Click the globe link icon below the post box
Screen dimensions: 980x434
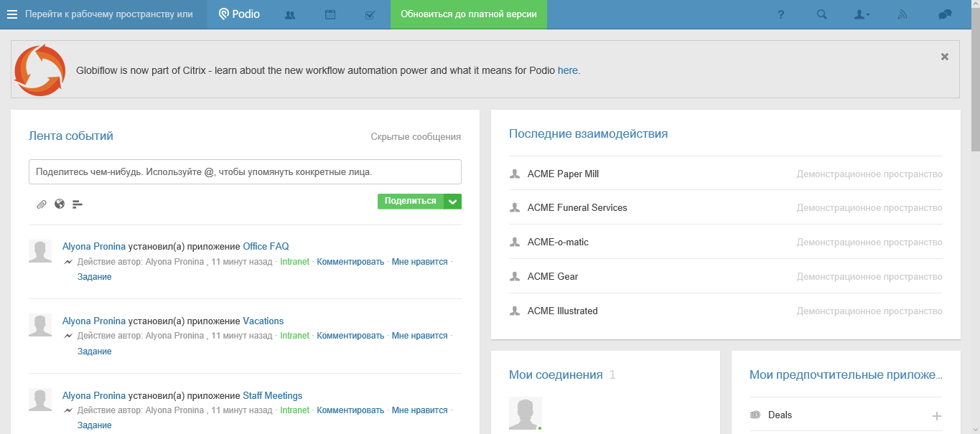click(60, 204)
